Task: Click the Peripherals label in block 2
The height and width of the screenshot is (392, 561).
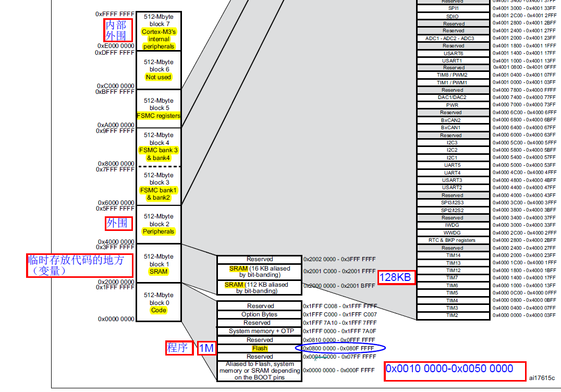Action: [158, 231]
